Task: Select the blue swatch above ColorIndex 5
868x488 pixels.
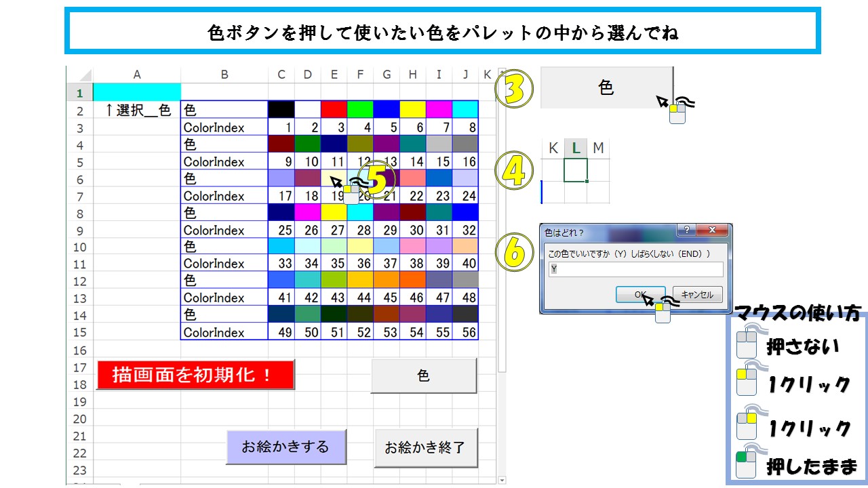Action: coord(387,109)
